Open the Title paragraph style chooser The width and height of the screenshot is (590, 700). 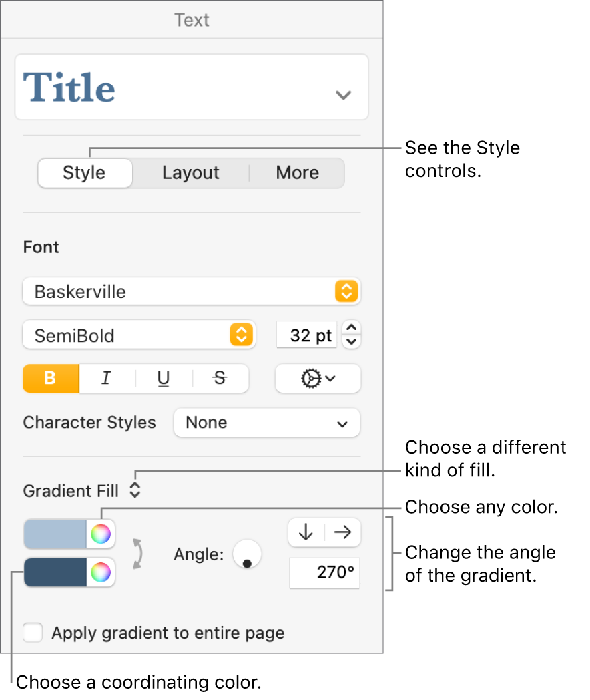point(192,87)
